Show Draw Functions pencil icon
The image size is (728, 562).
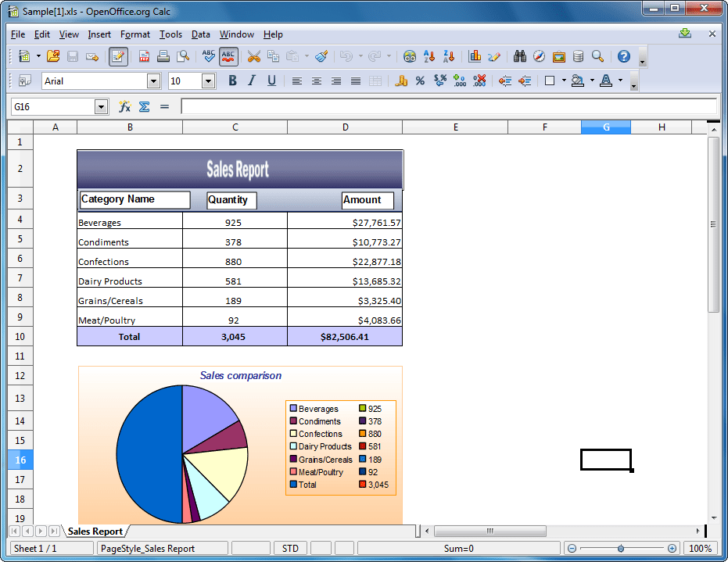(x=494, y=56)
